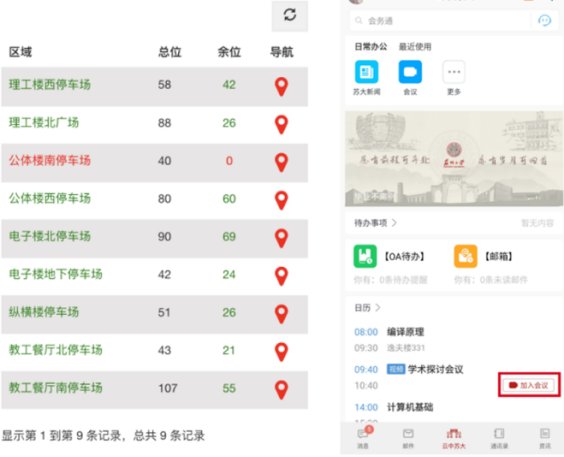Switch to the 日常办公 tab
564x457 pixels.
370,46
